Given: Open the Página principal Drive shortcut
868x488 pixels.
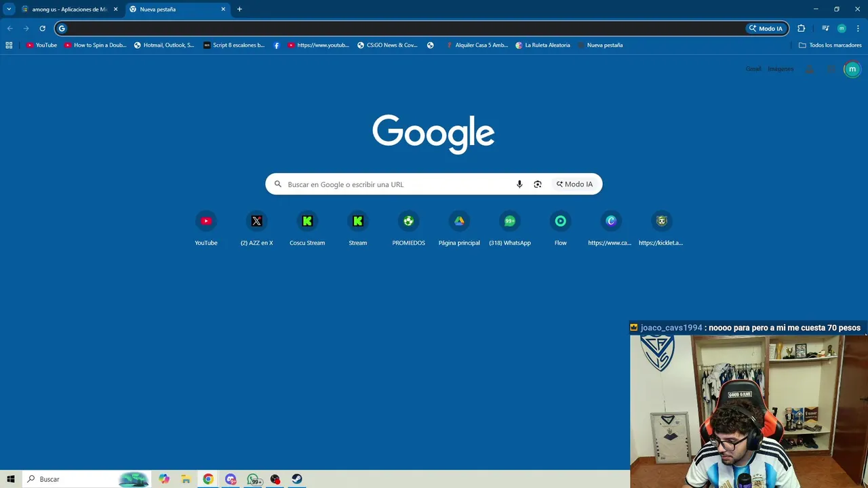Looking at the screenshot, I should 459,228.
